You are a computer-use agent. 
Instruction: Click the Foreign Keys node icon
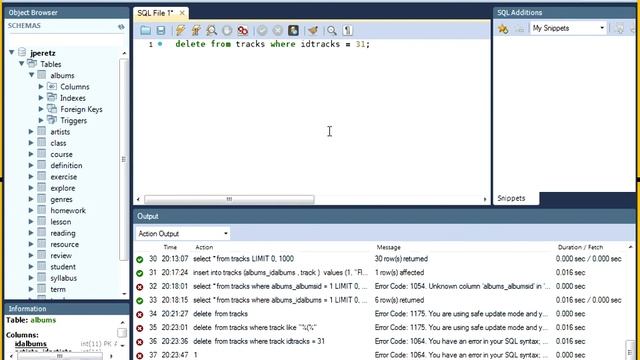pos(52,109)
